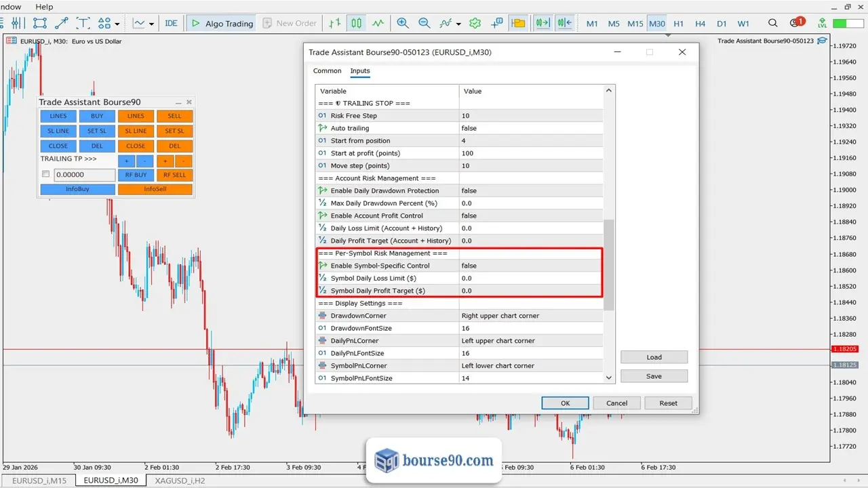Expand the line studies dropdown arrow
Image resolution: width=868 pixels, height=488 pixels.
tap(151, 24)
